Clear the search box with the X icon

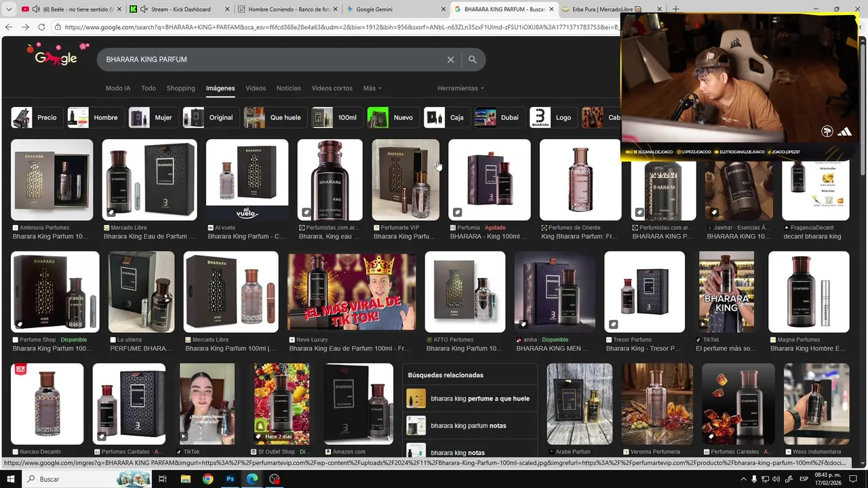click(x=450, y=60)
